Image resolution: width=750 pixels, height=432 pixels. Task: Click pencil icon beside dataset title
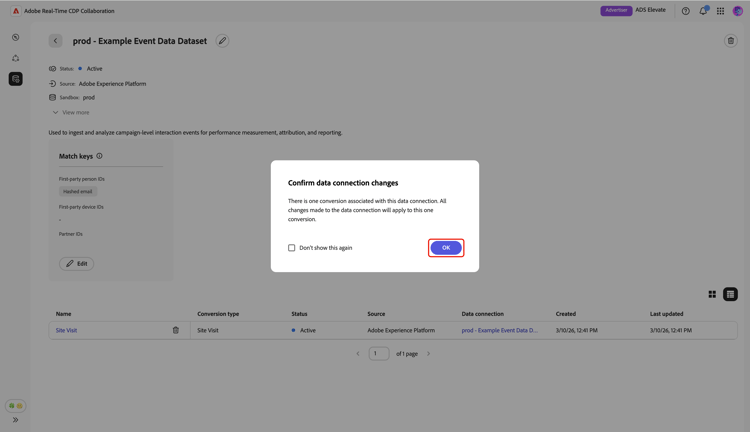click(222, 41)
